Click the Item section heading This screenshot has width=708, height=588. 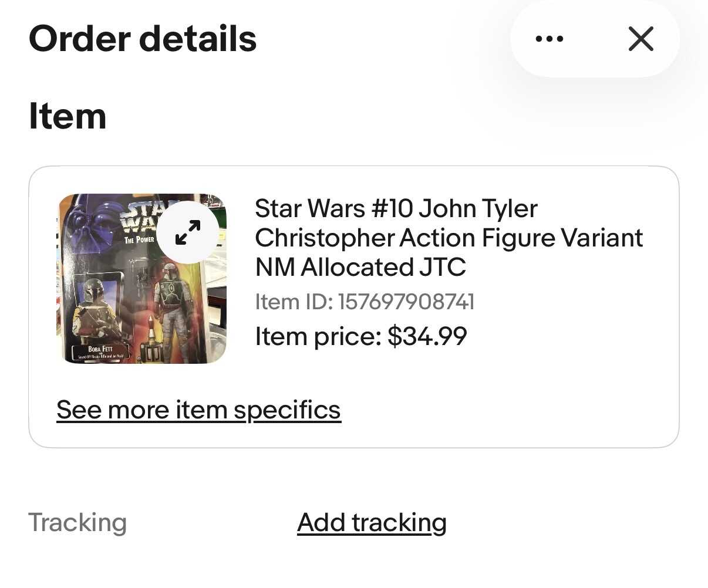click(68, 116)
